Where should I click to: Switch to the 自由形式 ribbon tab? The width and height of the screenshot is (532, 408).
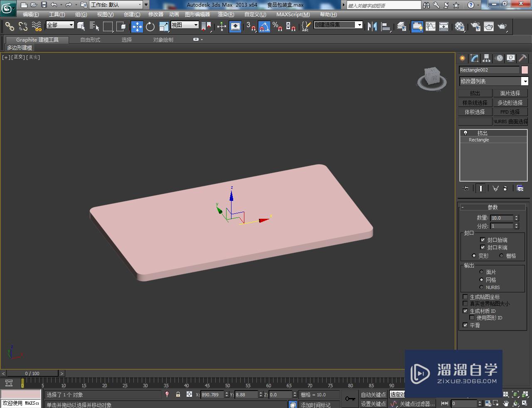coord(90,40)
